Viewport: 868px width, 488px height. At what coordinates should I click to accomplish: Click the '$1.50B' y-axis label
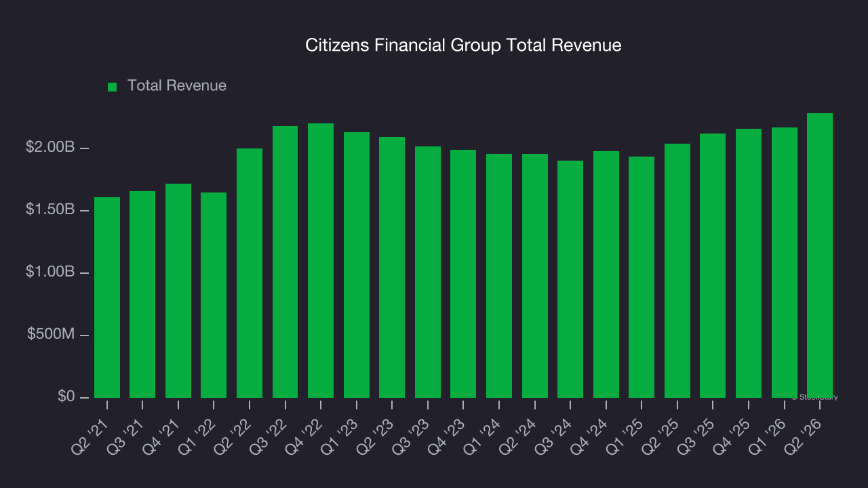[x=50, y=210]
